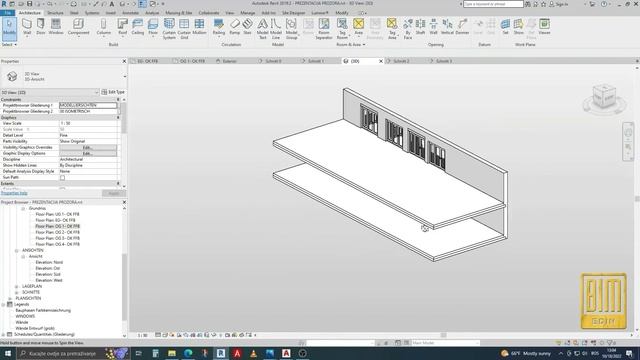
Task: Select the Shaft opening tool
Action: [x=420, y=27]
